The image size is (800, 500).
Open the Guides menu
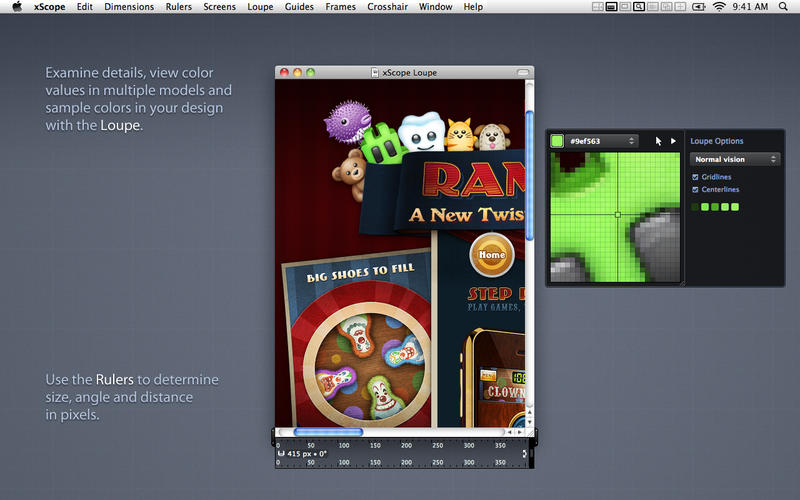coord(299,7)
